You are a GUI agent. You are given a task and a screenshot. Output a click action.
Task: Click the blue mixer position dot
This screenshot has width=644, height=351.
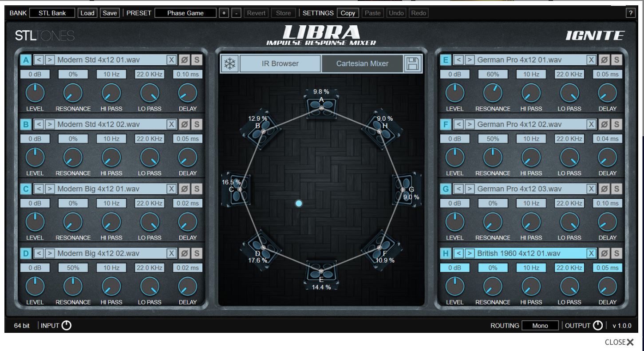point(299,203)
